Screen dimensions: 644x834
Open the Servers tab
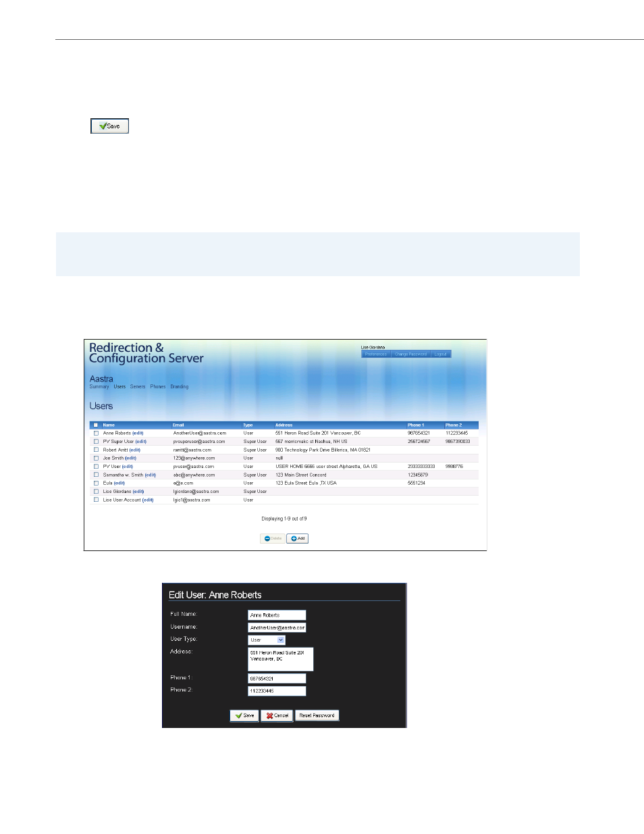(138, 387)
